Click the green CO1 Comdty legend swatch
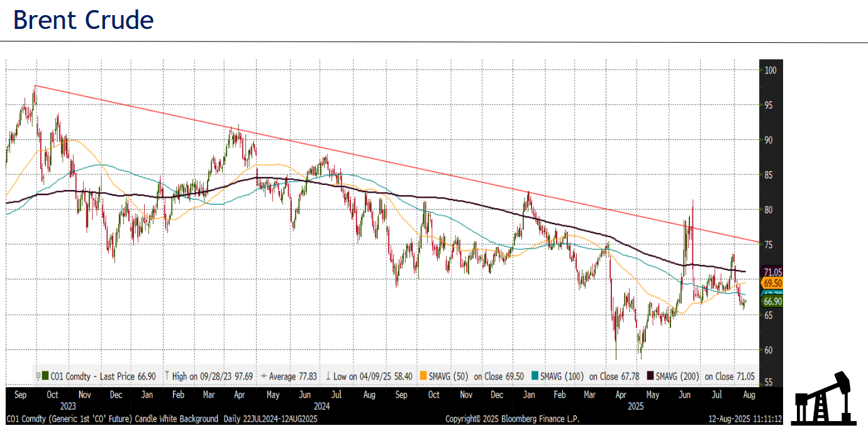Viewport: 868px width, 445px height. (x=45, y=376)
